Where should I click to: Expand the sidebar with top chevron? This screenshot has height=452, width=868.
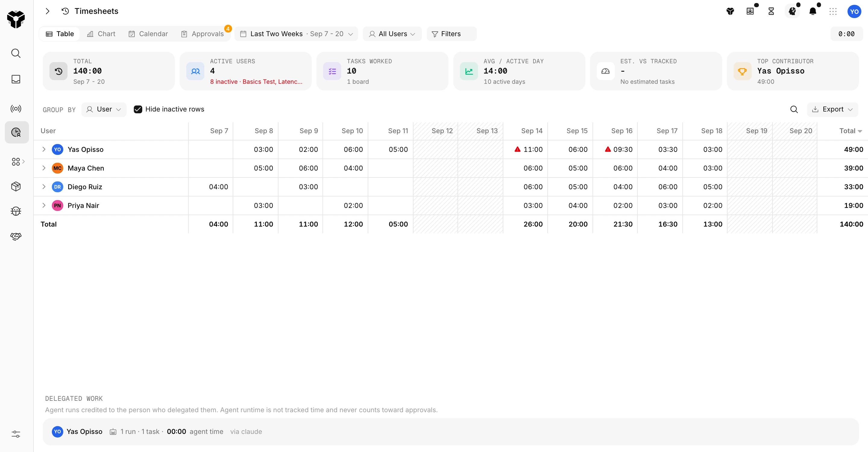(x=48, y=11)
